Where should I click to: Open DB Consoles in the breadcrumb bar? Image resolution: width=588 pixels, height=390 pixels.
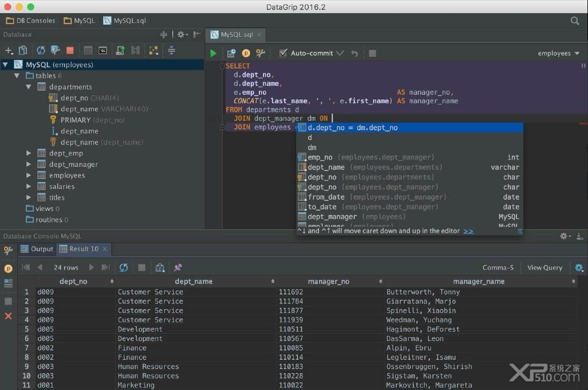point(31,21)
